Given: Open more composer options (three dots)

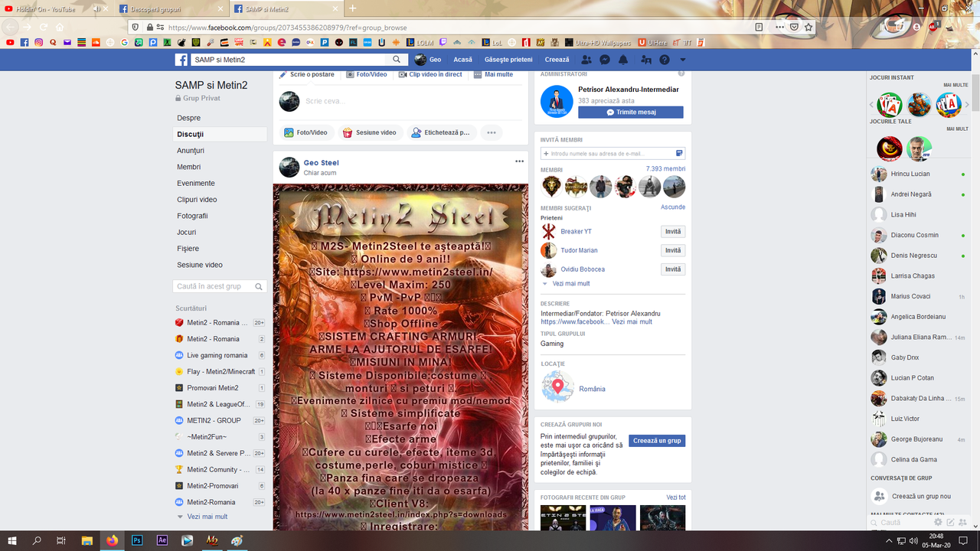Looking at the screenshot, I should pos(491,132).
